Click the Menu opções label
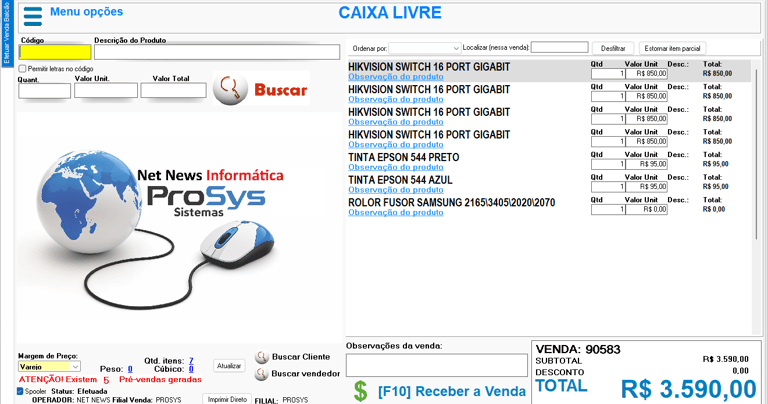This screenshot has height=404, width=768. tap(86, 12)
